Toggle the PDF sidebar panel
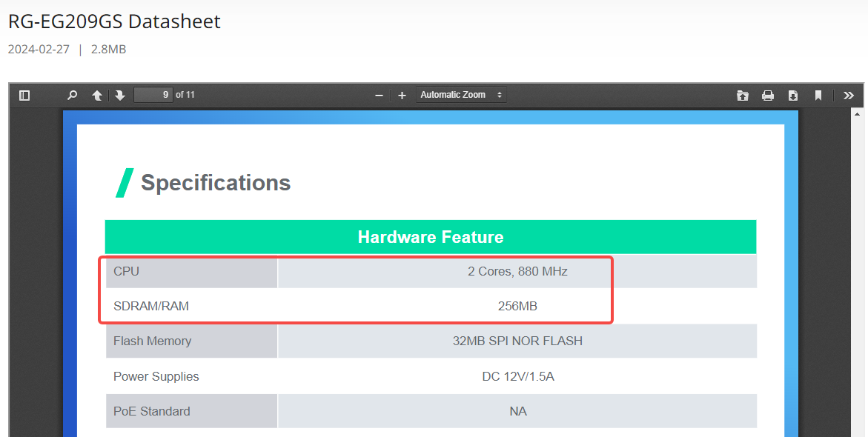Image resolution: width=868 pixels, height=437 pixels. [24, 95]
